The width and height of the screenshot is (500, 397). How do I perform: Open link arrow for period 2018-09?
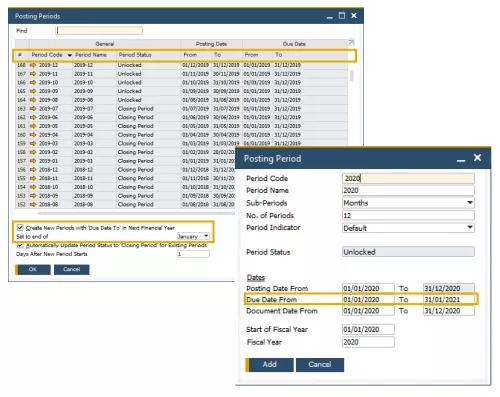(x=33, y=196)
